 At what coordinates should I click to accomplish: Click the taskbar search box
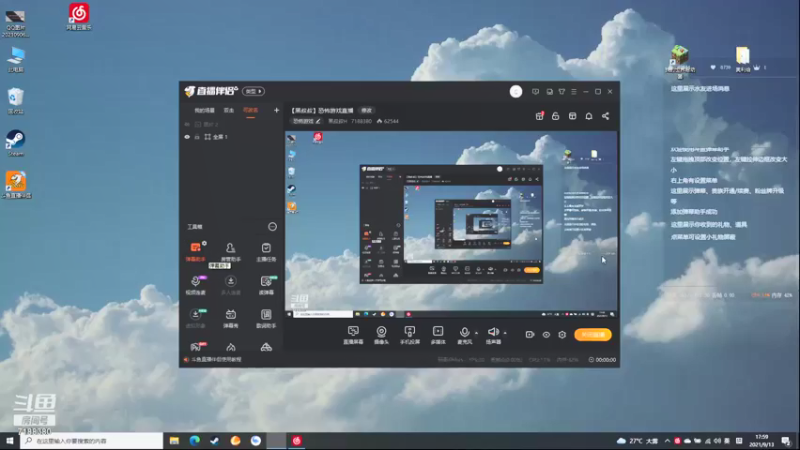(x=92, y=441)
